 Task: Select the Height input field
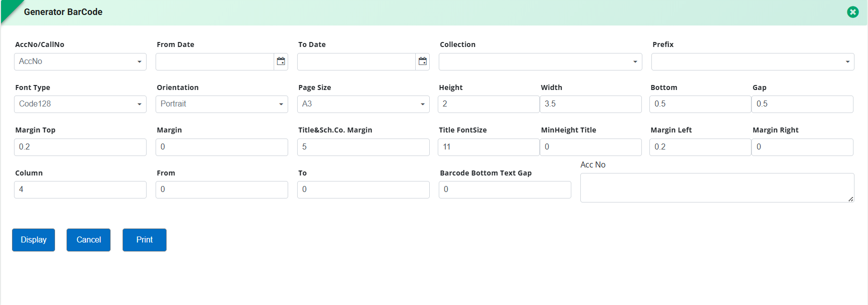pyautogui.click(x=489, y=104)
